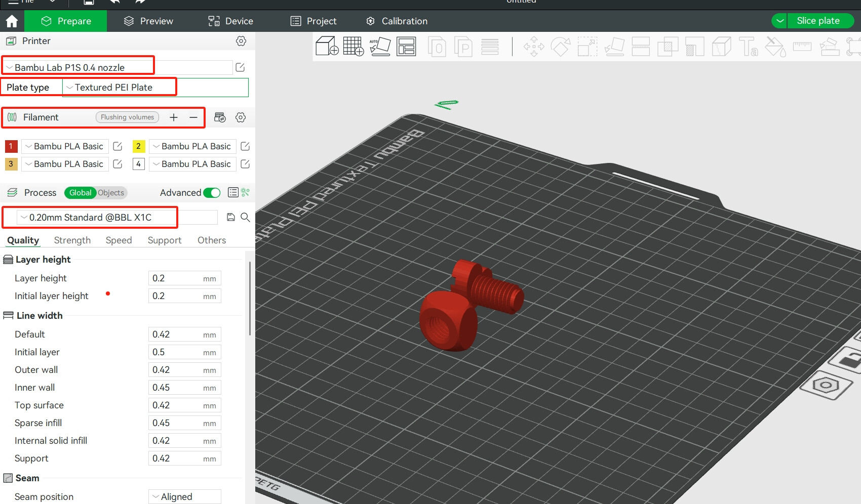The image size is (861, 504).
Task: Toggle the Advanced settings switch
Action: 212,193
